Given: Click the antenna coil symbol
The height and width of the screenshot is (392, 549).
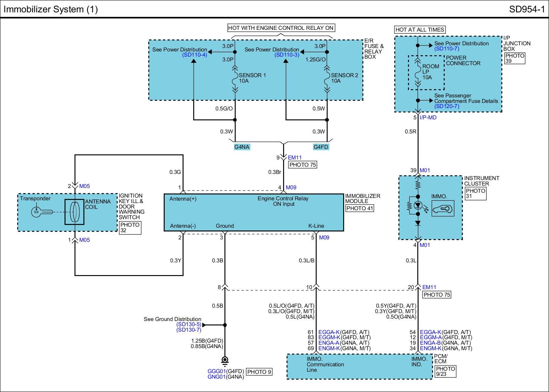Looking at the screenshot, I should coord(74,212).
